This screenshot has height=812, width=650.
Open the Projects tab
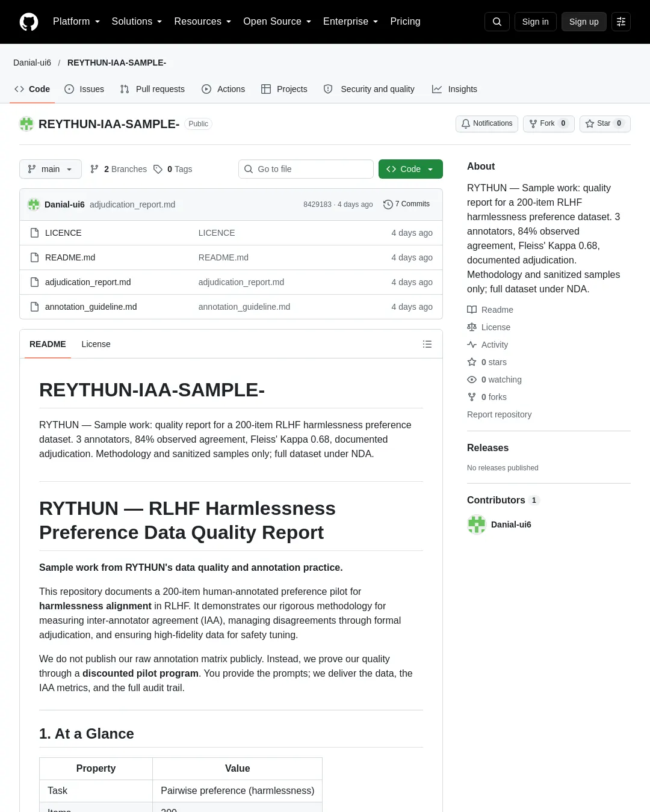(x=284, y=89)
